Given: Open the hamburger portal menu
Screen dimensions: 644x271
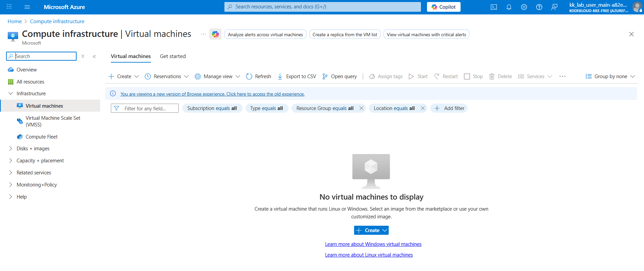Looking at the screenshot, I should click(27, 7).
